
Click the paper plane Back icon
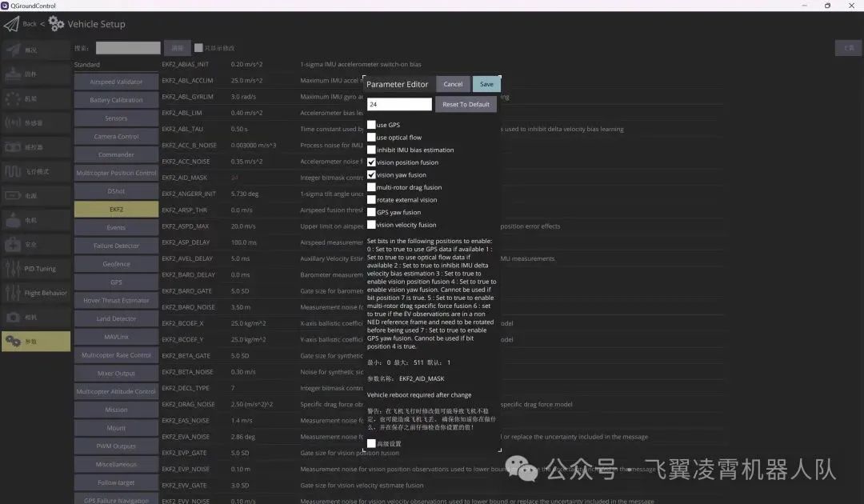coord(11,24)
